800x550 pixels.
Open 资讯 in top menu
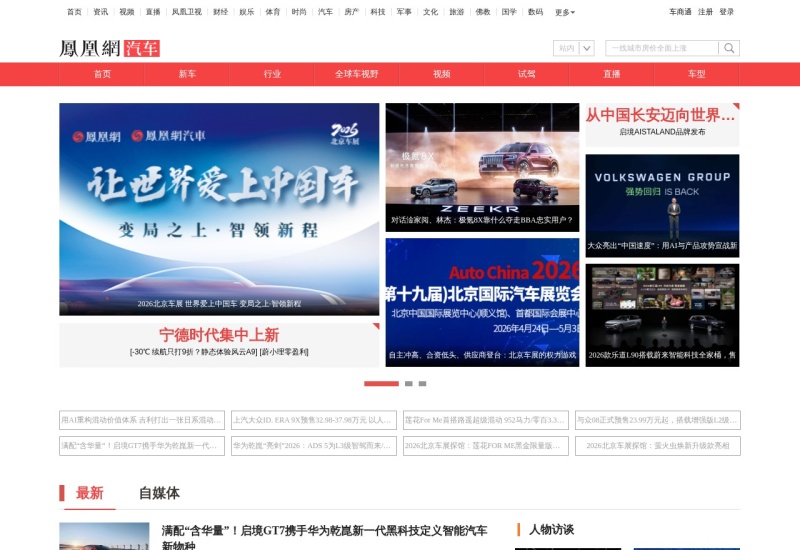point(101,12)
